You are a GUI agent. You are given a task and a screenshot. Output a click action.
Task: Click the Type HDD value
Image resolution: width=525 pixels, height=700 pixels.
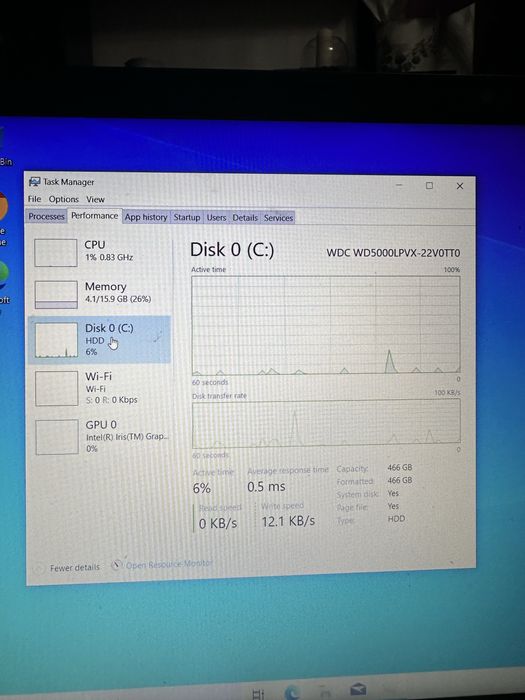click(x=396, y=519)
